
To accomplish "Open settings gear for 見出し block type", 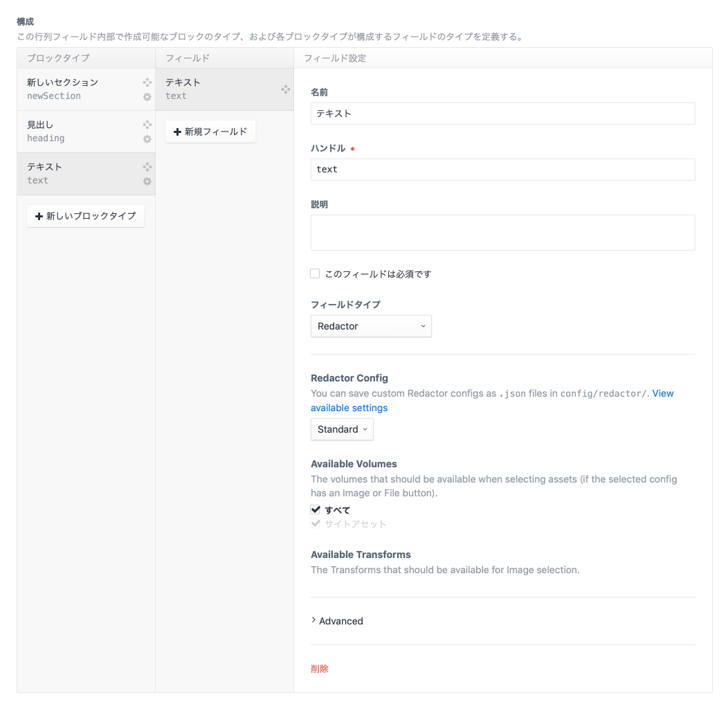I will pyautogui.click(x=146, y=139).
